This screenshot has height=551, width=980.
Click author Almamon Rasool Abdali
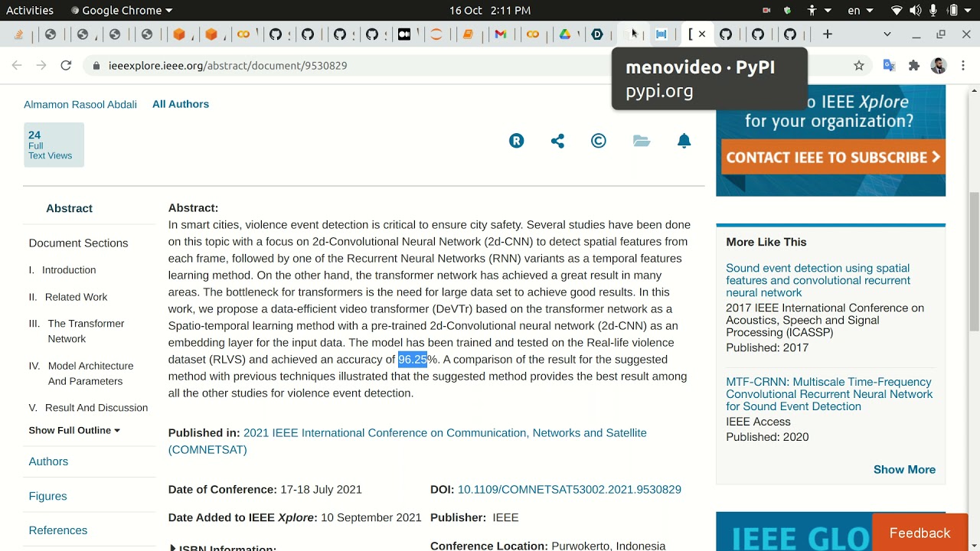[x=80, y=105]
